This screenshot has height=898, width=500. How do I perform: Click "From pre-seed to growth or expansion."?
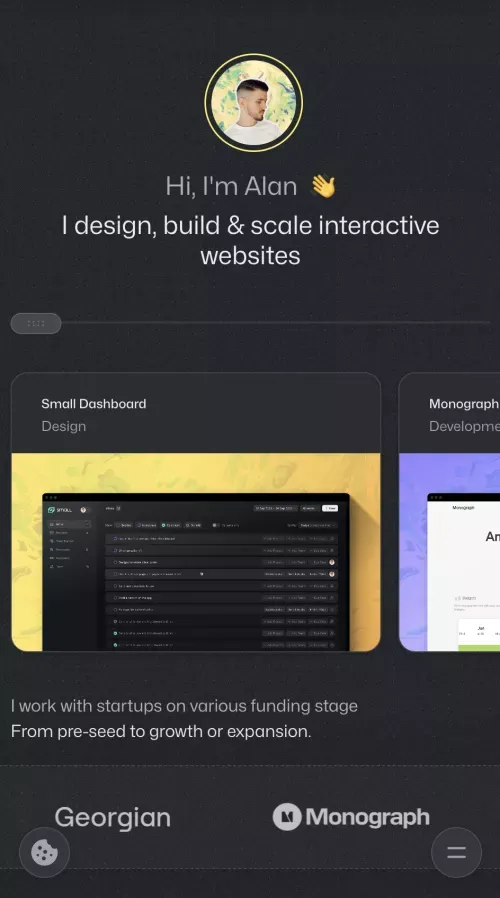161,731
